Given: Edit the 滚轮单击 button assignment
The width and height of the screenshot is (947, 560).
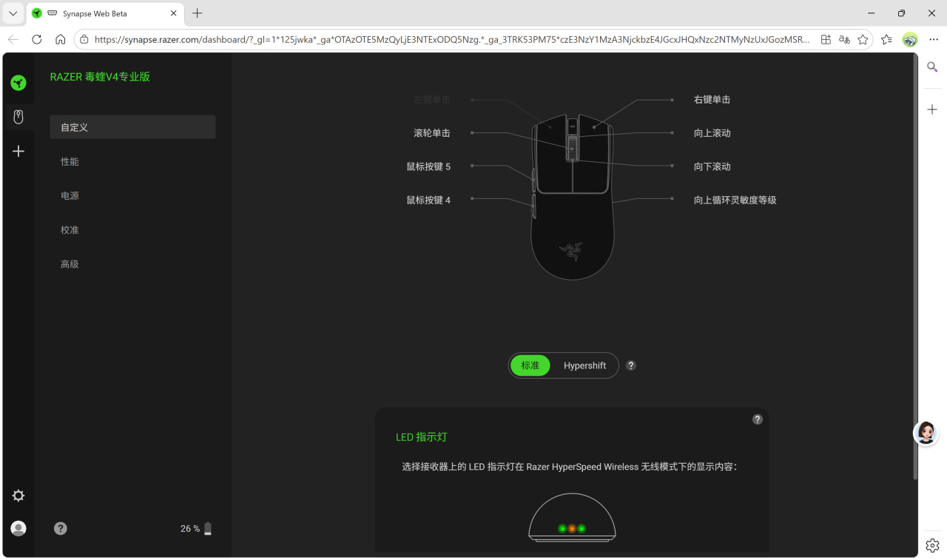Looking at the screenshot, I should (x=432, y=133).
